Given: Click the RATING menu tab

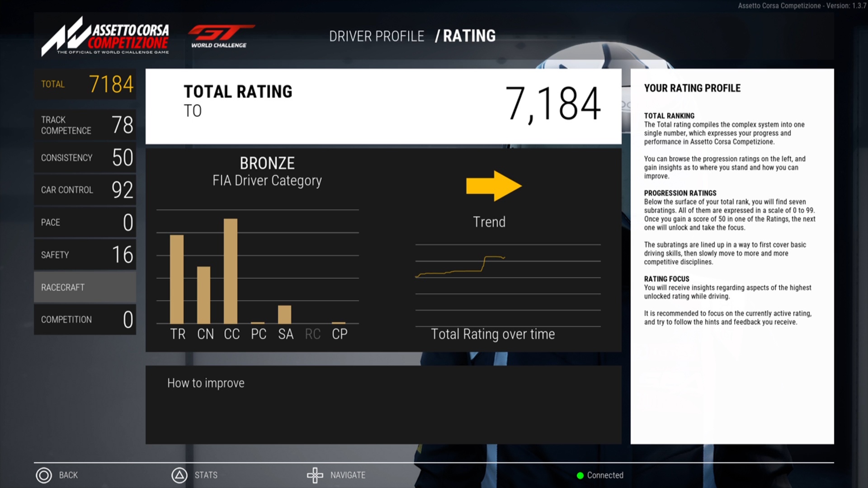Looking at the screenshot, I should point(470,36).
